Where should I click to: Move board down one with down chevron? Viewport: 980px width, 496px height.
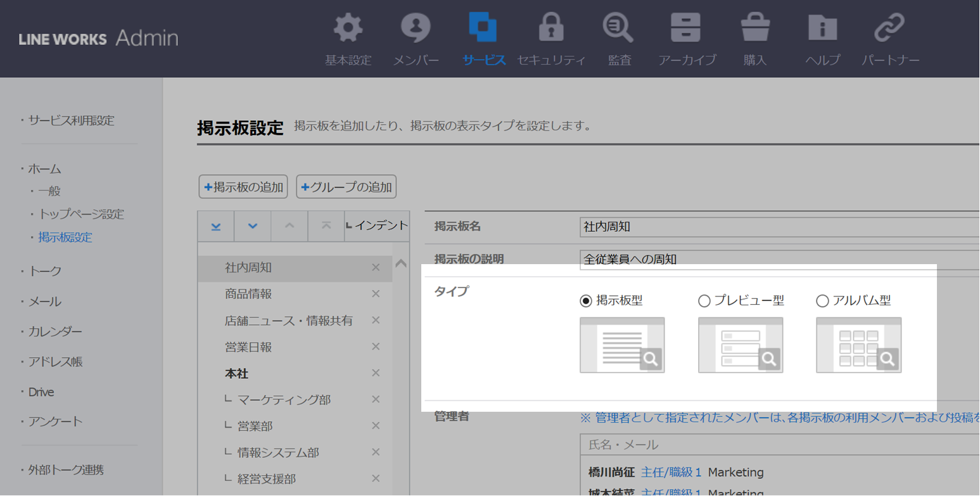coord(253,226)
